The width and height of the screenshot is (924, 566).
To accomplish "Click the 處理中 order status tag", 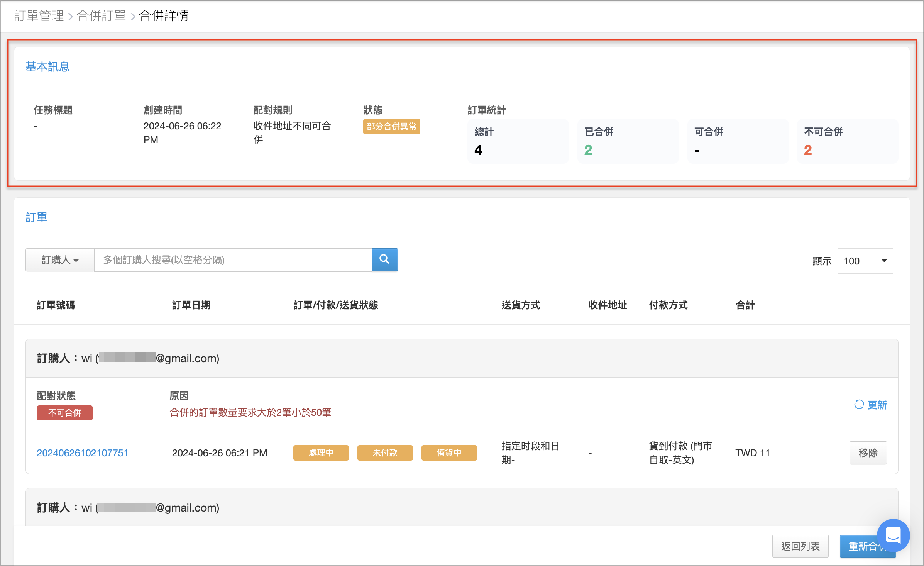I will 321,453.
